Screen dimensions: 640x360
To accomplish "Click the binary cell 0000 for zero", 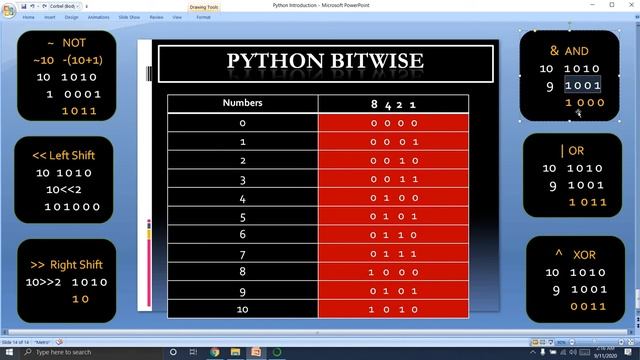I will tap(393, 123).
